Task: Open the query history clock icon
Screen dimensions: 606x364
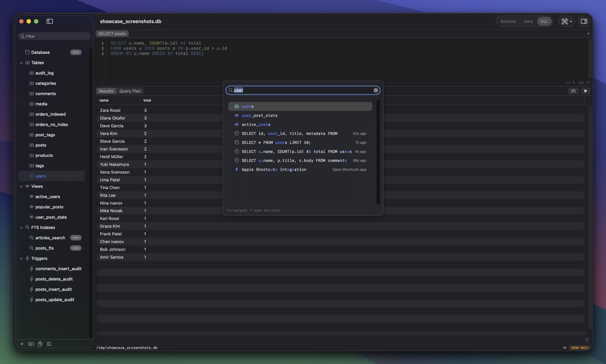Action: click(573, 91)
